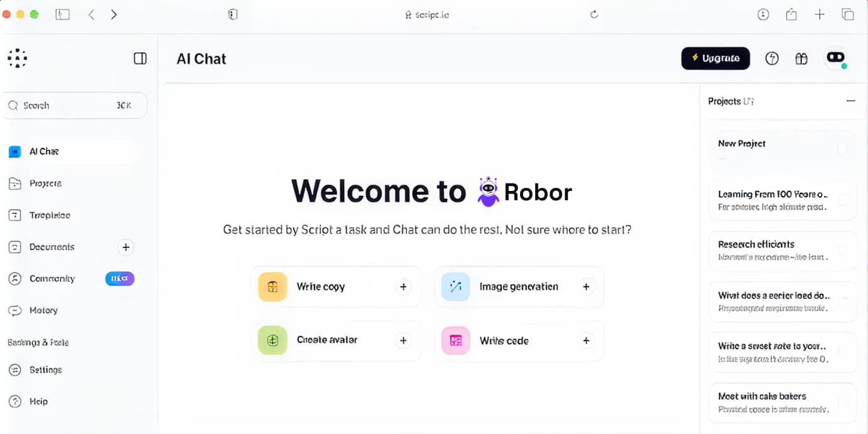Click the gift box icon in header

pyautogui.click(x=801, y=58)
